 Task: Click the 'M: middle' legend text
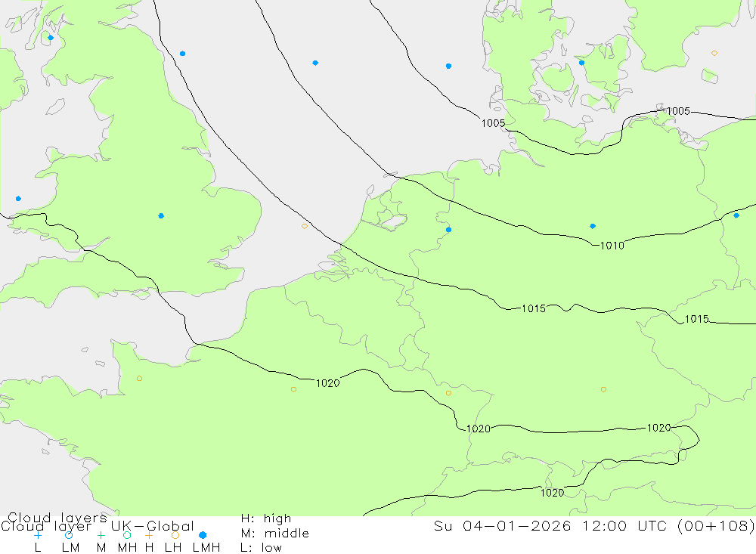pos(275,534)
